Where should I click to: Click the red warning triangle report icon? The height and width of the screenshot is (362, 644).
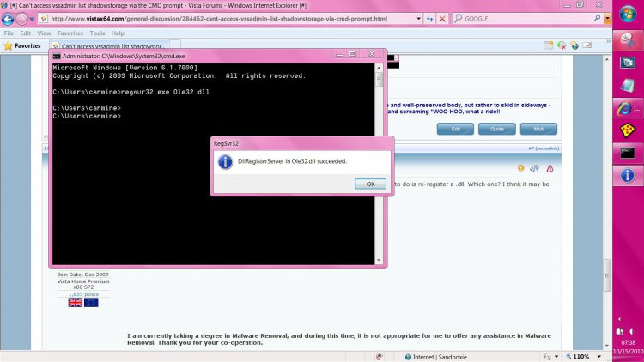pyautogui.click(x=550, y=168)
